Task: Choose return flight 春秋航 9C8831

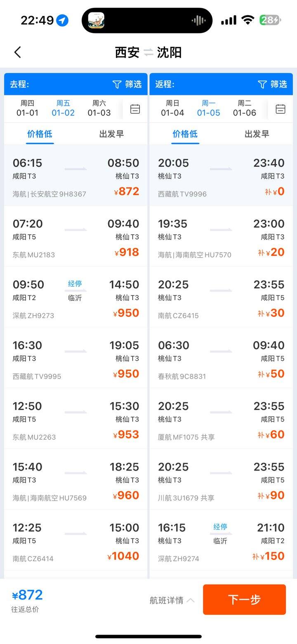Action: [221, 360]
